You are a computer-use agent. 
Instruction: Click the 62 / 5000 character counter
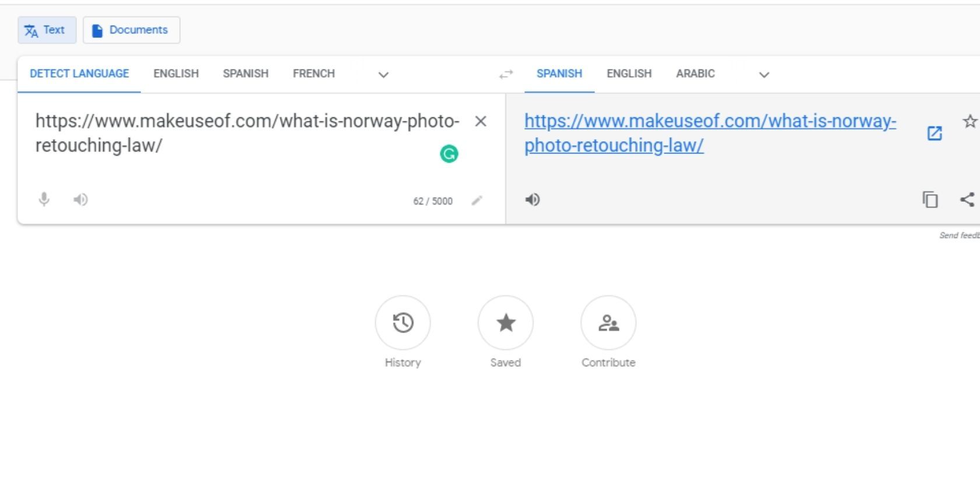[433, 201]
